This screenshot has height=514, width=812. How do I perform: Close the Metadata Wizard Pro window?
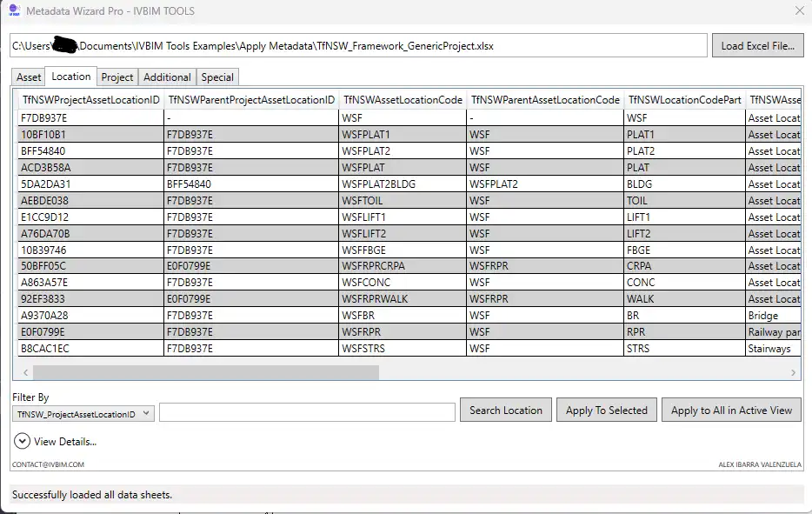click(799, 11)
